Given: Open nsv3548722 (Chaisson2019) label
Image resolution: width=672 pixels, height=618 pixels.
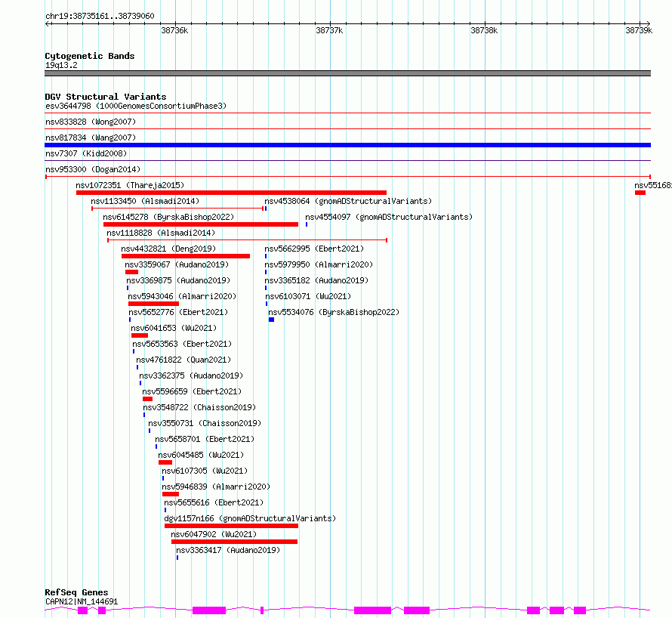Looking at the screenshot, I should tap(199, 407).
